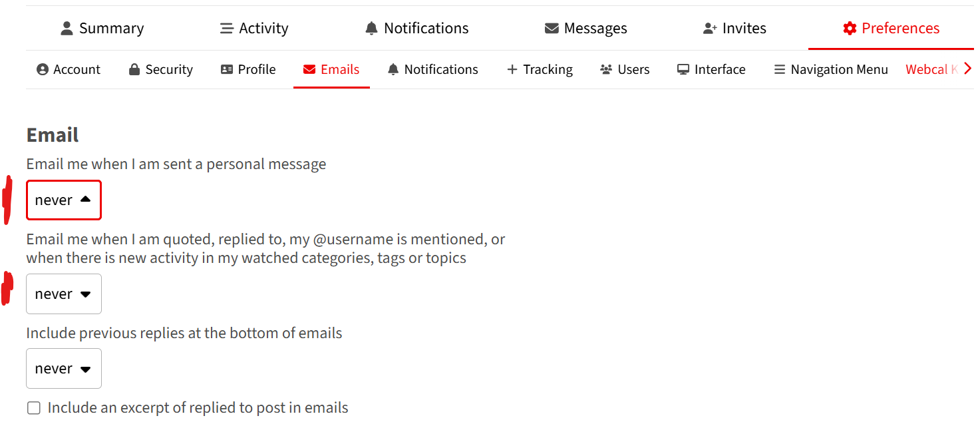Click the ID card icon beside Profile
980x440 pixels.
(x=227, y=70)
